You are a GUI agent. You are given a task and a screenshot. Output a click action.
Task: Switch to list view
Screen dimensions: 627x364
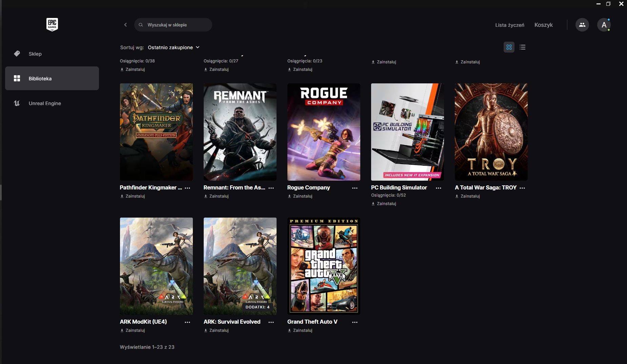(522, 47)
